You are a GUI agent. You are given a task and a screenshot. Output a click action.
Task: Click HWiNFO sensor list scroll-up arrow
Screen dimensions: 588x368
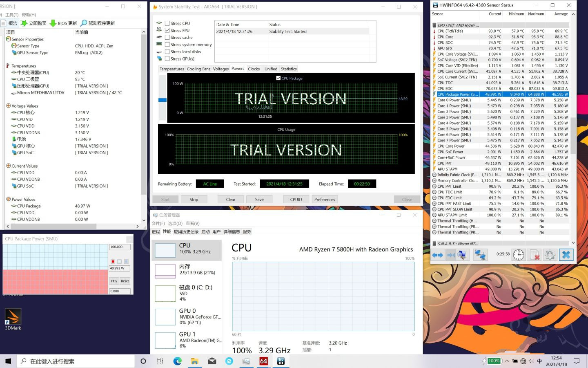coord(573,14)
